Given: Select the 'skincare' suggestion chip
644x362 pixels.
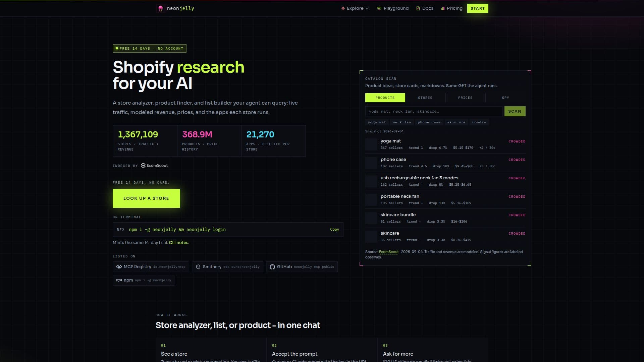Looking at the screenshot, I should [456, 122].
